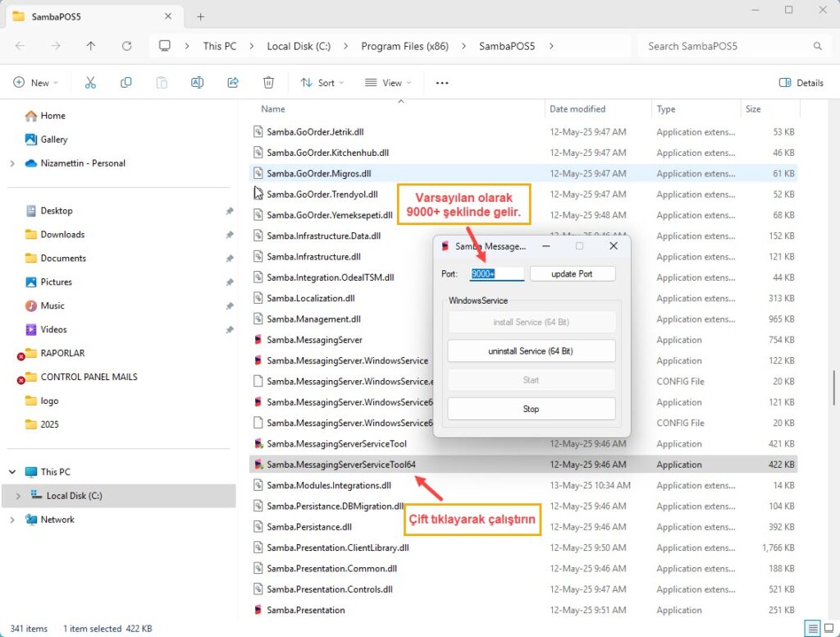Open the New item dropdown
840x637 pixels.
[35, 83]
